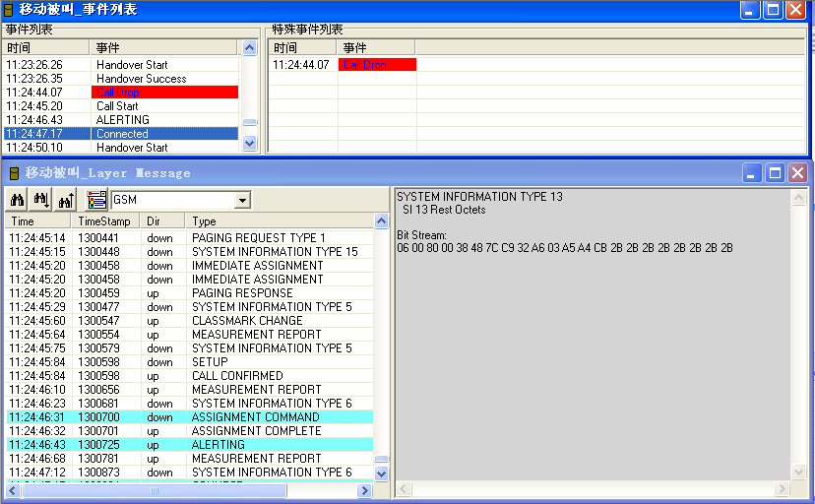
Task: Click the event list scroll down arrow
Action: (x=249, y=144)
